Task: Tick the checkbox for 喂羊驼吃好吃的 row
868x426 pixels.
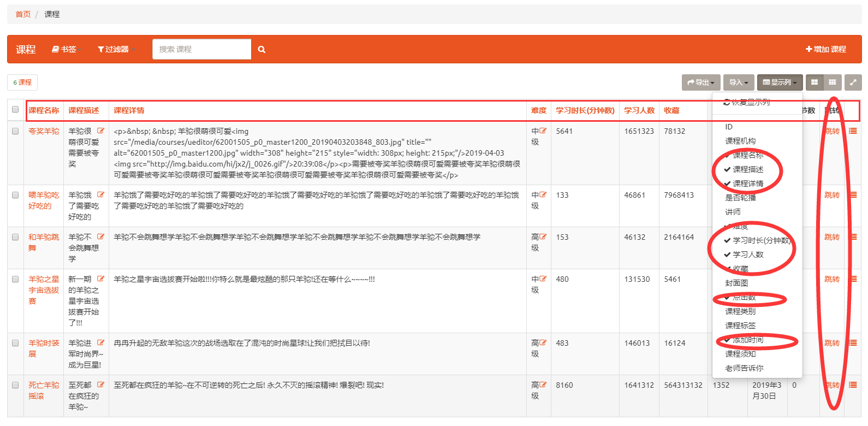Action: [x=15, y=195]
